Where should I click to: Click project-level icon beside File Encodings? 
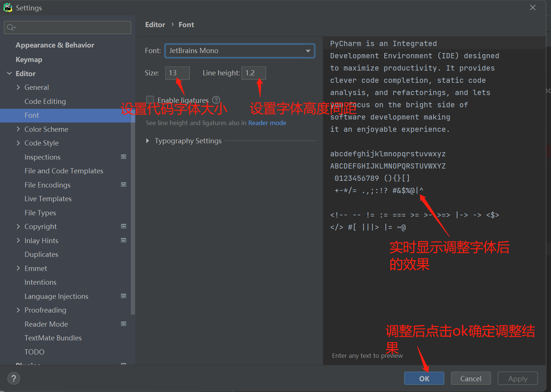(x=124, y=184)
